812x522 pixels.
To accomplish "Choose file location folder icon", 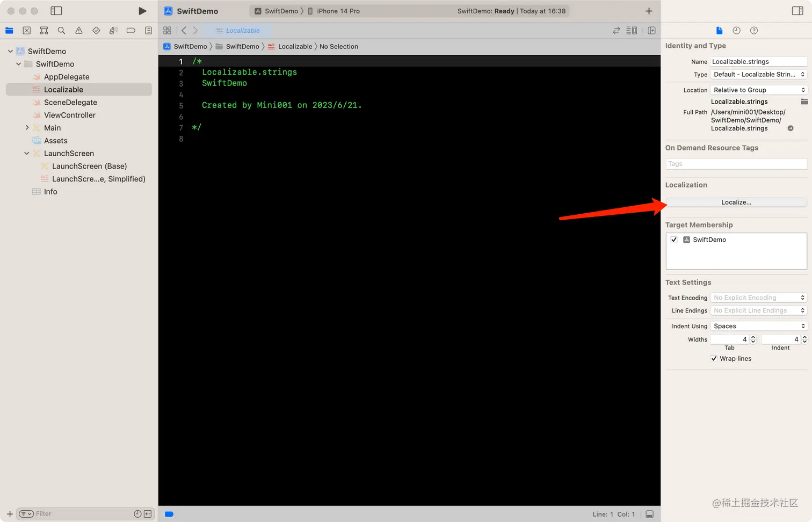I will click(x=804, y=102).
